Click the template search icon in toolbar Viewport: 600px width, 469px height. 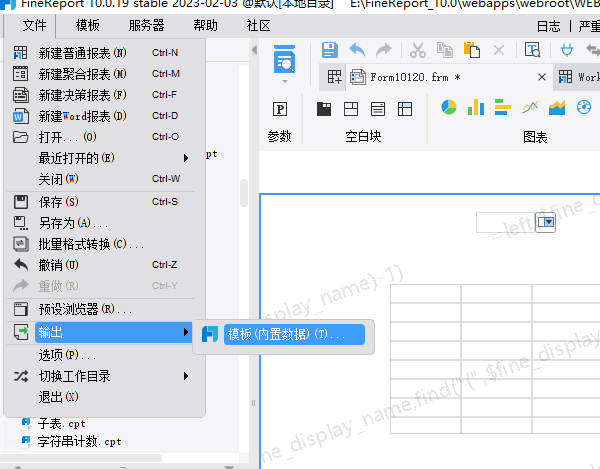pos(532,50)
